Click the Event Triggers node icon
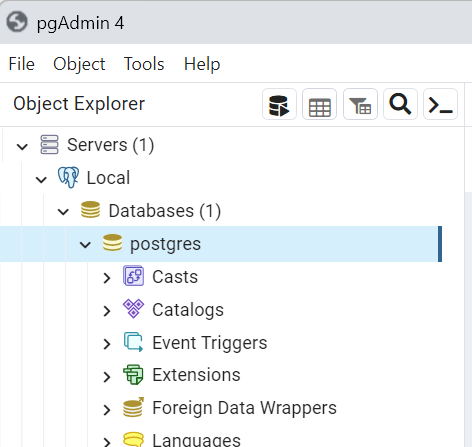Screen dimensions: 472x447 tap(133, 342)
